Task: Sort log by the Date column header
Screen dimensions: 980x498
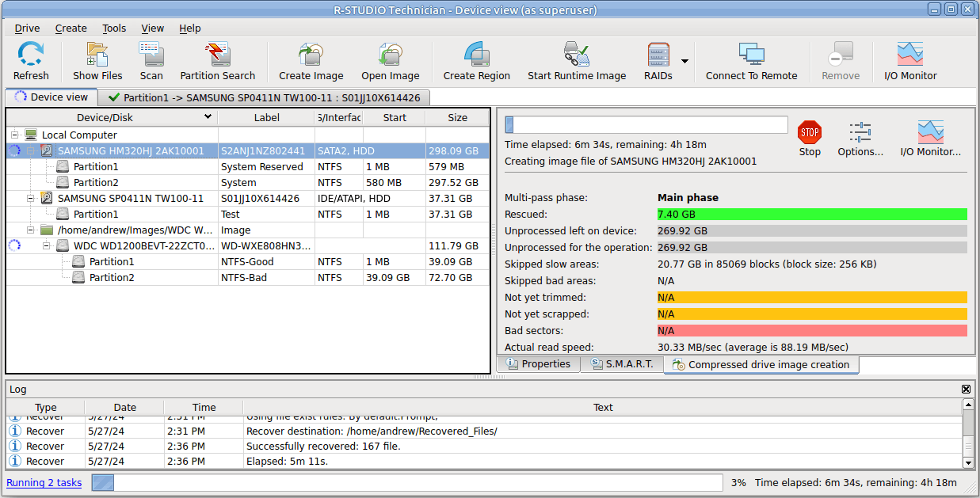Action: (x=124, y=407)
